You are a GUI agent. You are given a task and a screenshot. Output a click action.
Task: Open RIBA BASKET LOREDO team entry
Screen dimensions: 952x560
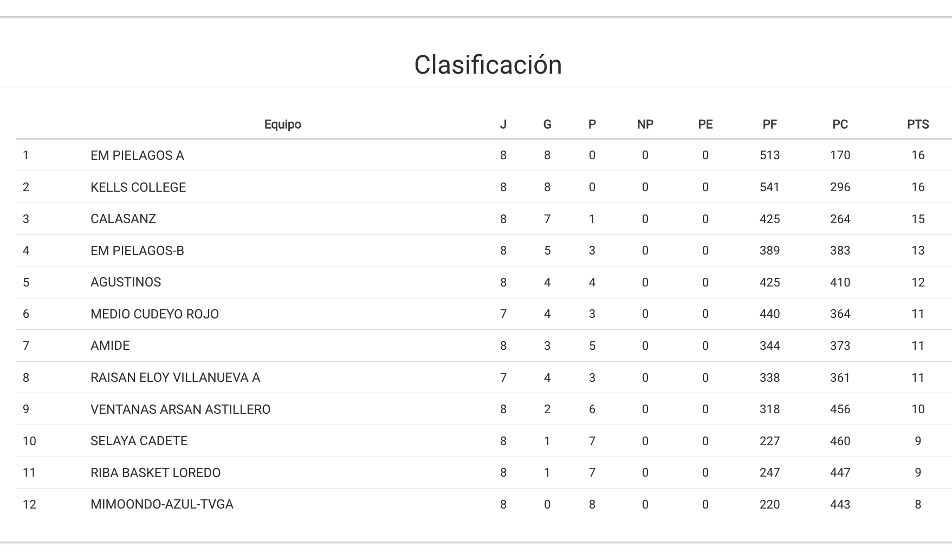[x=156, y=473]
